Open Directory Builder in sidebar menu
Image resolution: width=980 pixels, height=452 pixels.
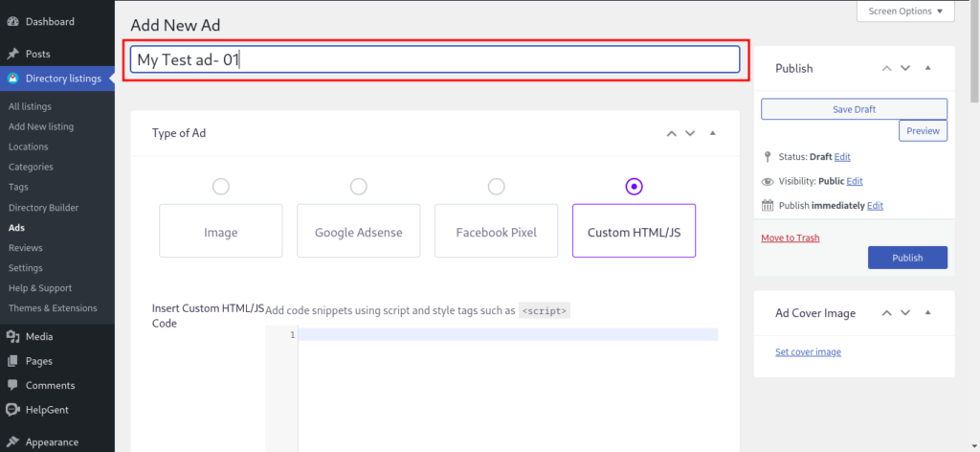pyautogui.click(x=43, y=208)
